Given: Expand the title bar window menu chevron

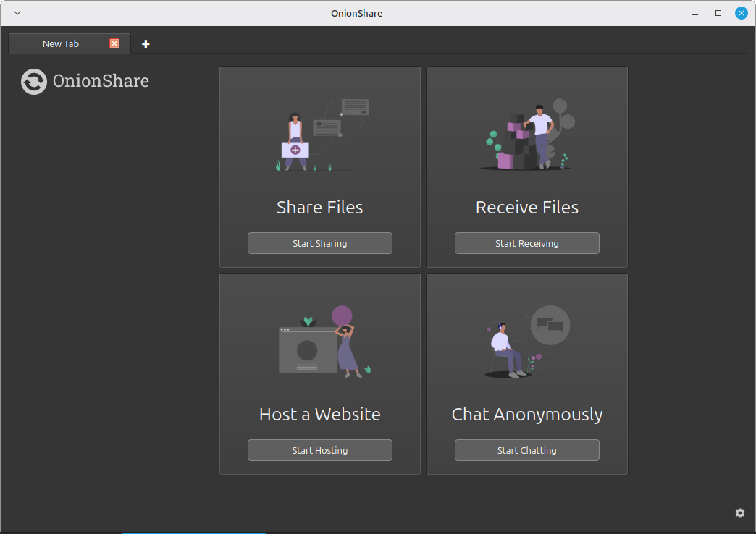Looking at the screenshot, I should (17, 13).
